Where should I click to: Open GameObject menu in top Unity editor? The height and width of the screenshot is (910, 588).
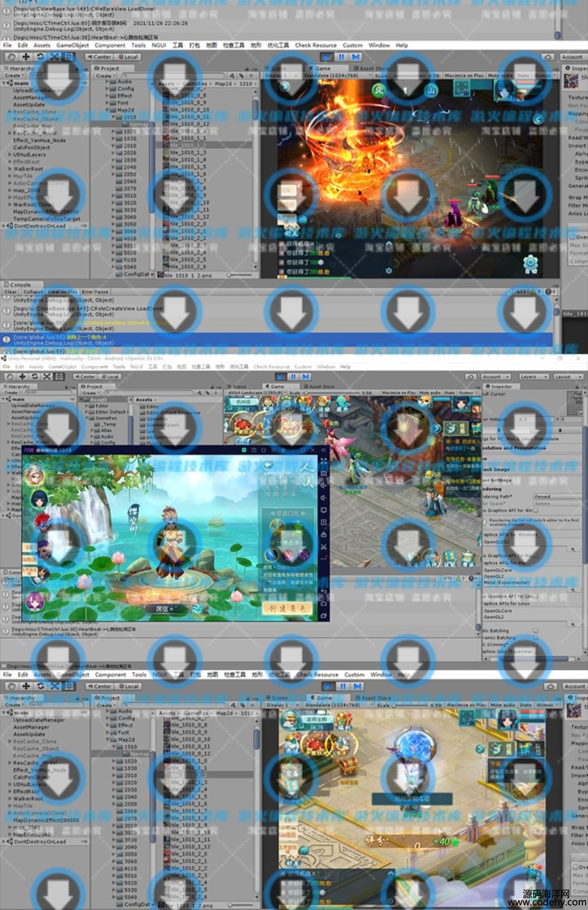tap(73, 45)
